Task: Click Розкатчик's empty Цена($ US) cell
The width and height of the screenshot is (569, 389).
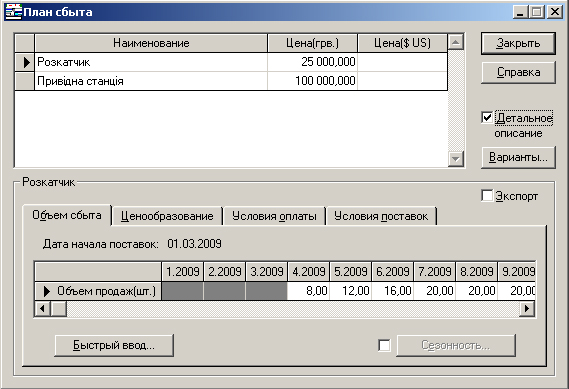Action: pos(402,62)
